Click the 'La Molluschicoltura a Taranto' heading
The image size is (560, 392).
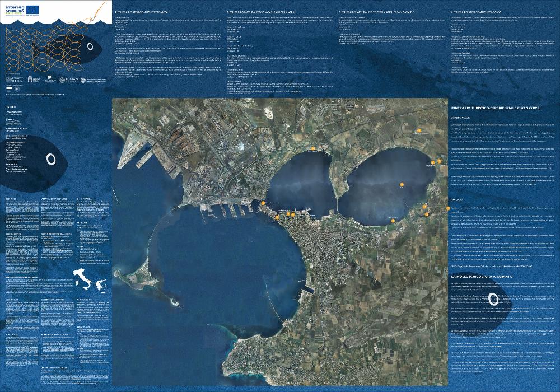pos(482,277)
